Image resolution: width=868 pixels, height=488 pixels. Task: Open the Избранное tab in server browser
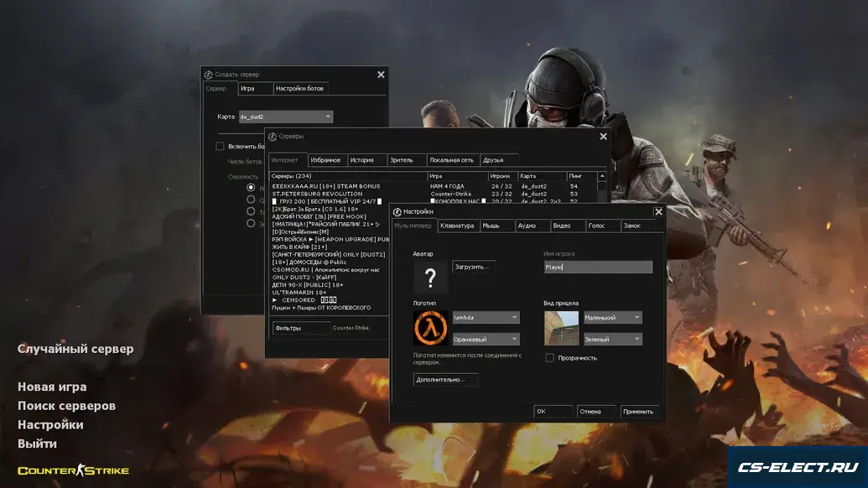click(x=325, y=159)
